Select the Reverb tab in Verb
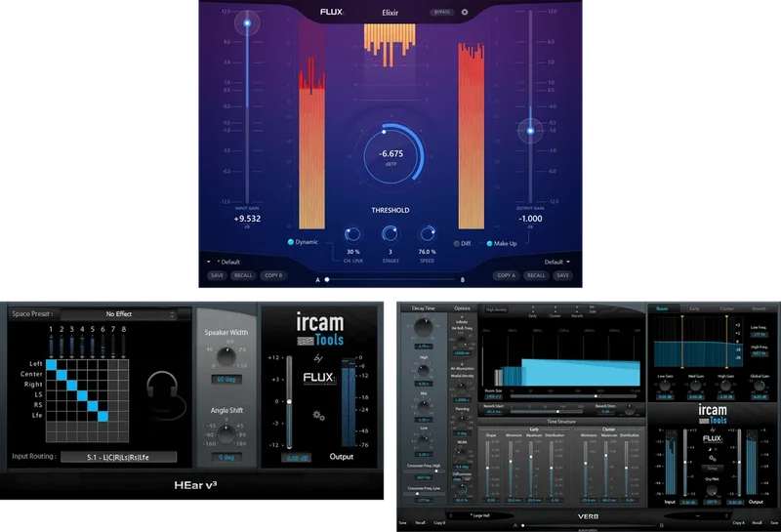Viewport: 781px width, 532px height. pyautogui.click(x=759, y=308)
